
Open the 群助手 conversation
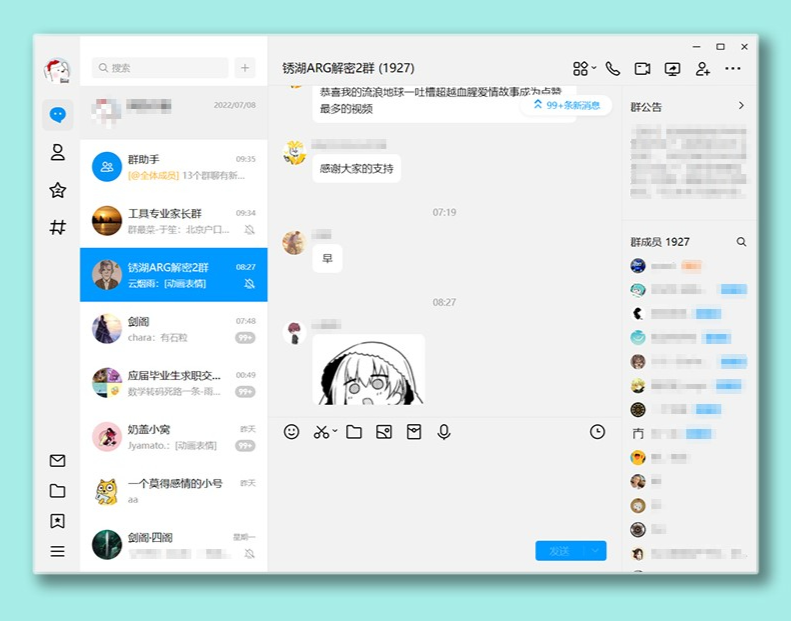(x=174, y=167)
